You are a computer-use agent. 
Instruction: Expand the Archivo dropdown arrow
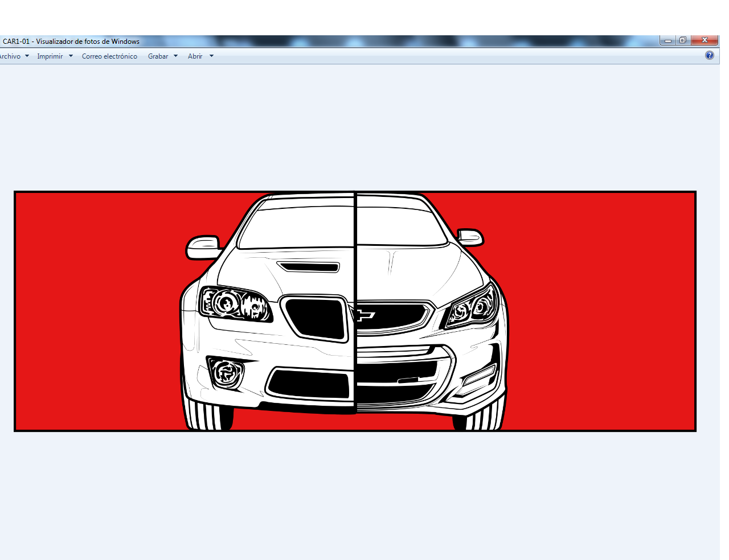tap(27, 56)
